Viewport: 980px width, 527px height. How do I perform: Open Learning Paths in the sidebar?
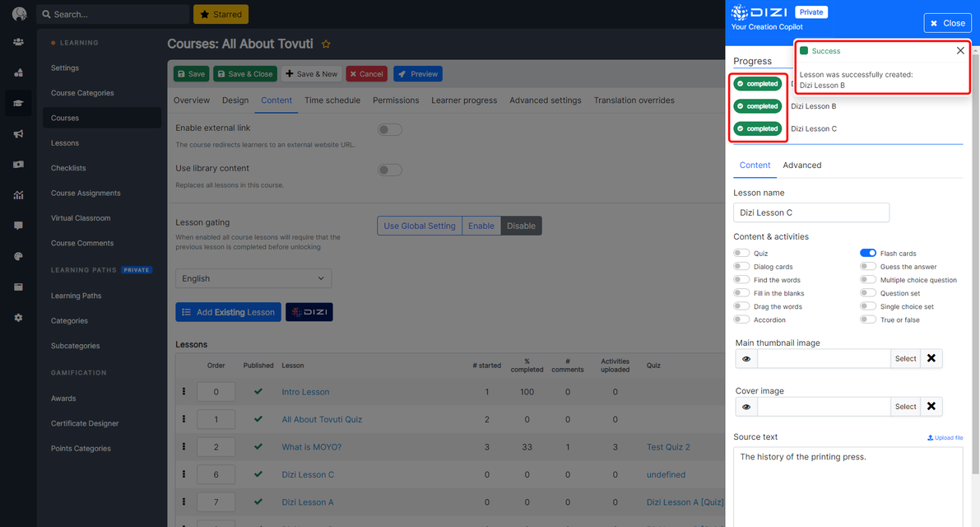[76, 296]
